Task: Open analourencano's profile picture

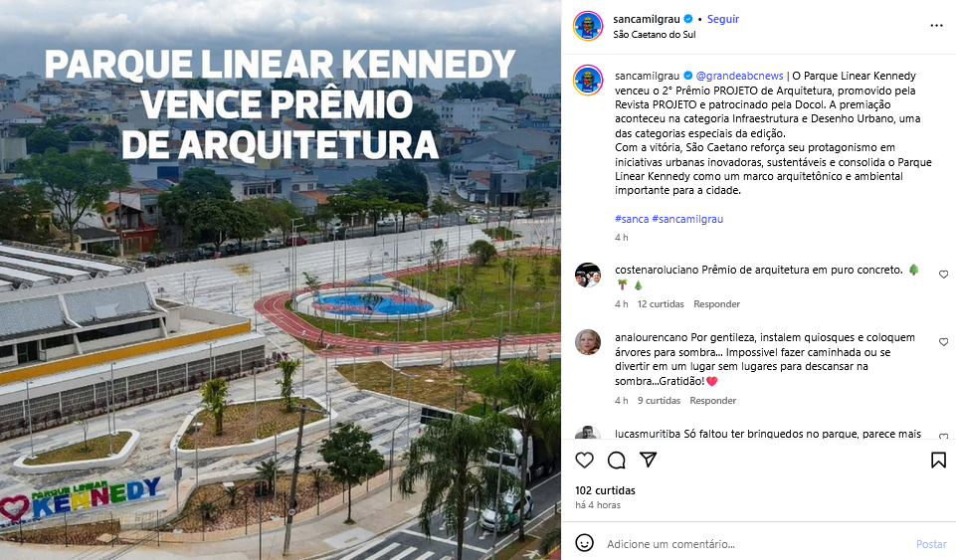Action: [588, 342]
